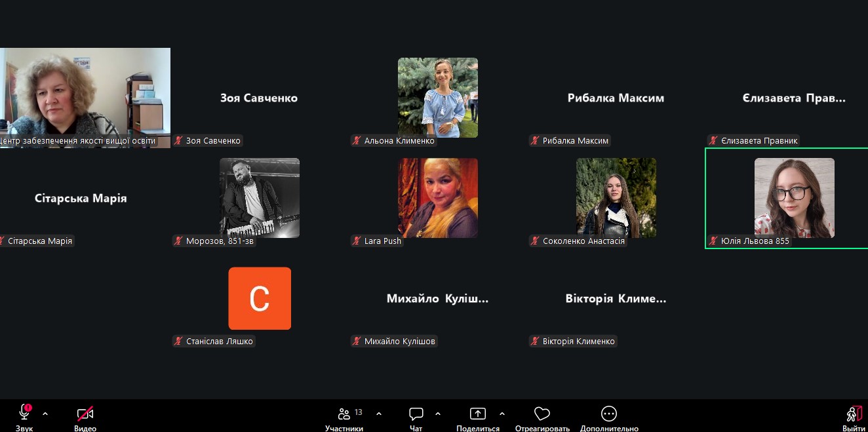The height and width of the screenshot is (432, 868).
Task: Click the Поделиться share screen icon
Action: point(478,414)
